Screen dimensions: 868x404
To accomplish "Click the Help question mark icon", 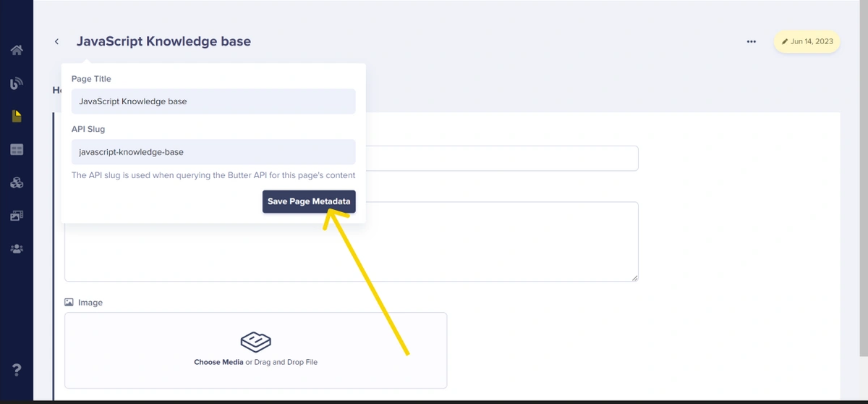I will point(17,370).
